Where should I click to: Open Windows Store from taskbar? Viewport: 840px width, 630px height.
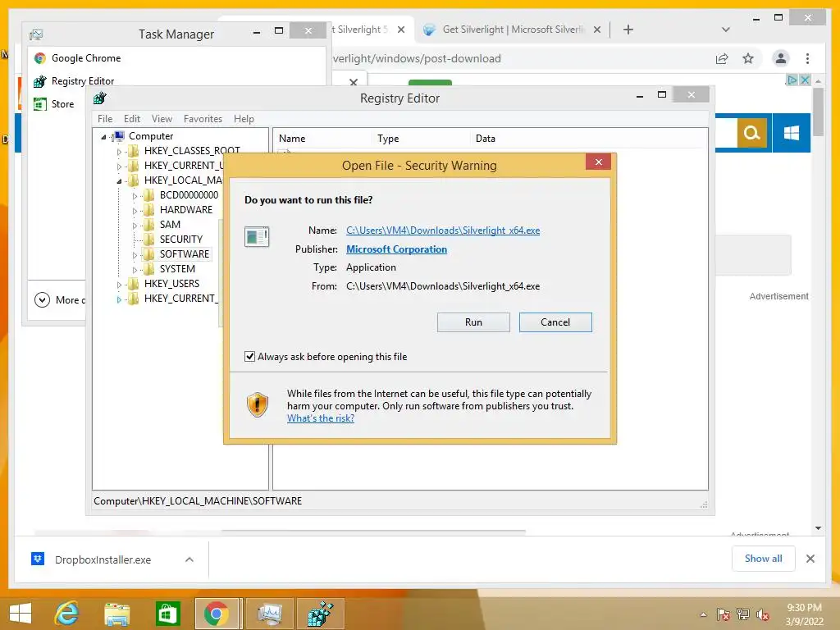tap(167, 614)
